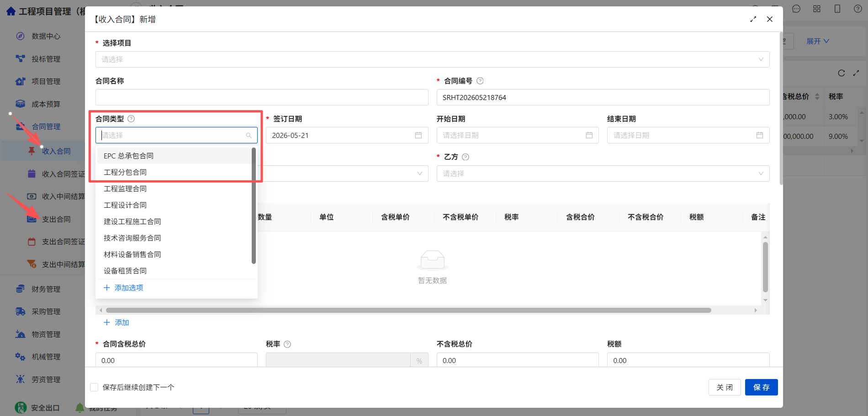868x416 pixels.
Task: Click 展开 in the background page
Action: (x=817, y=41)
